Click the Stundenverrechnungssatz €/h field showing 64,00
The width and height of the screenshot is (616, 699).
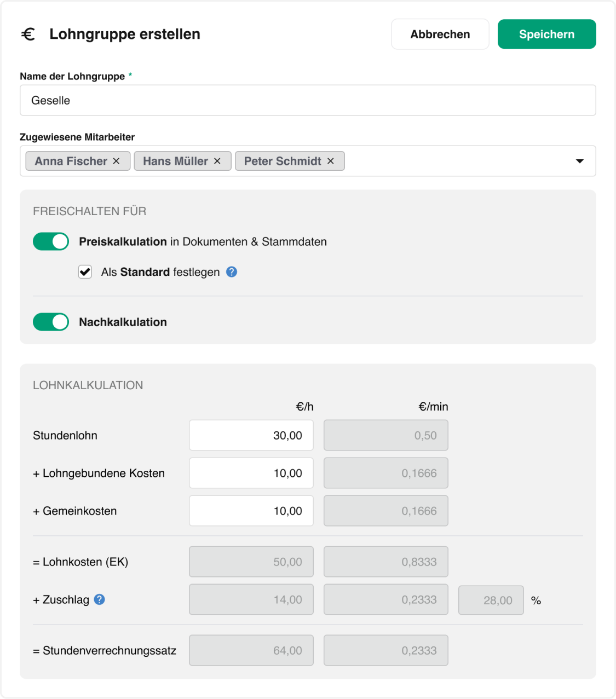point(251,650)
